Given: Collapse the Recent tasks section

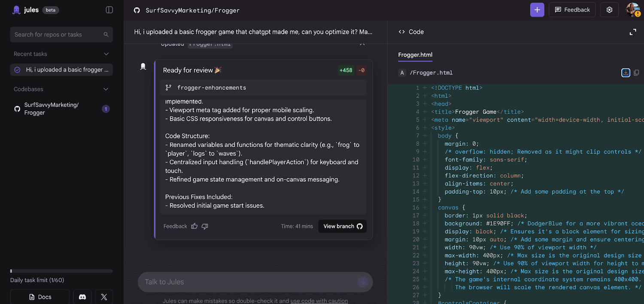Looking at the screenshot, I should pos(106,54).
